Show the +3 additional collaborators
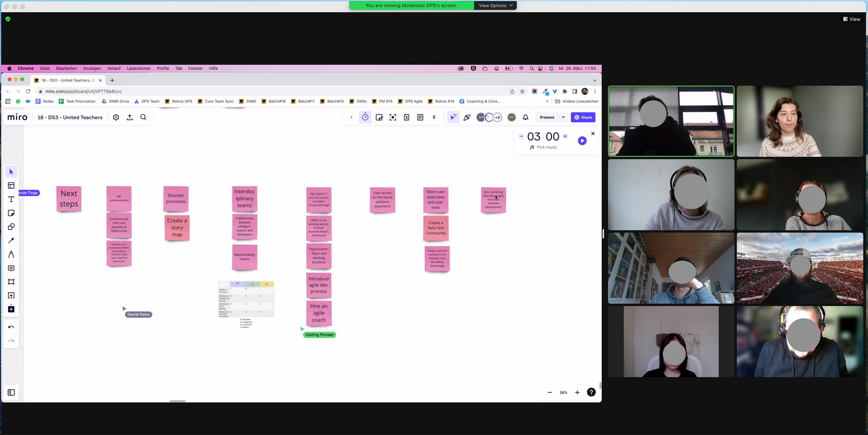The image size is (868, 435). (497, 117)
